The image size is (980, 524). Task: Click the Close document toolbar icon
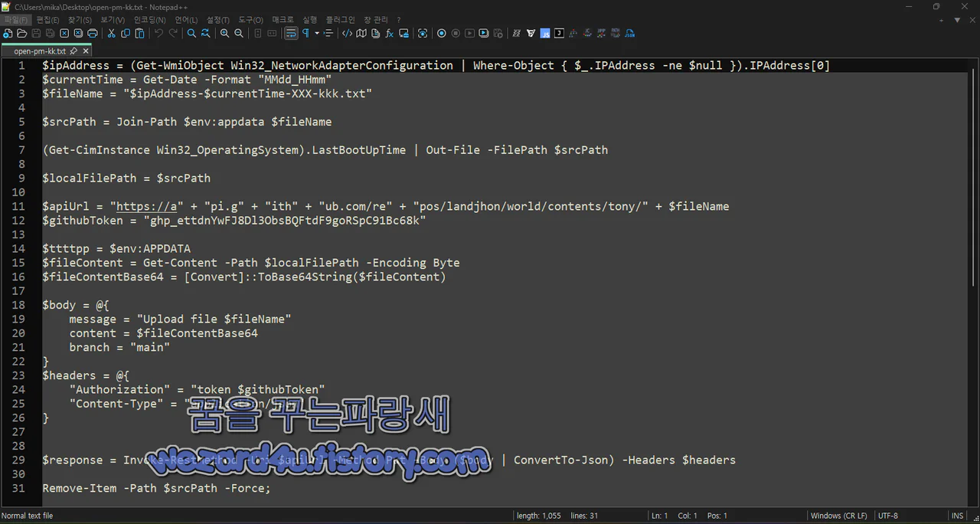(x=64, y=34)
